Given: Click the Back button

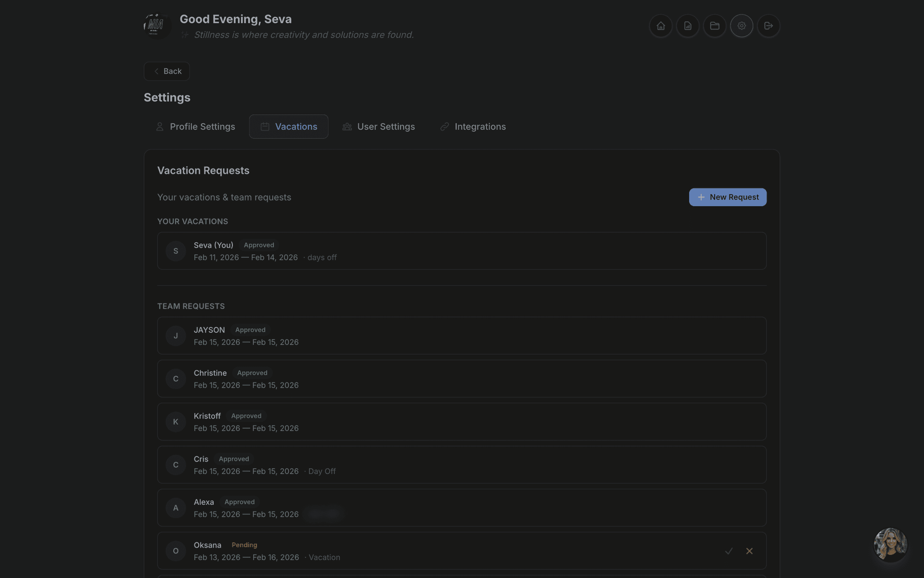Looking at the screenshot, I should coord(167,71).
